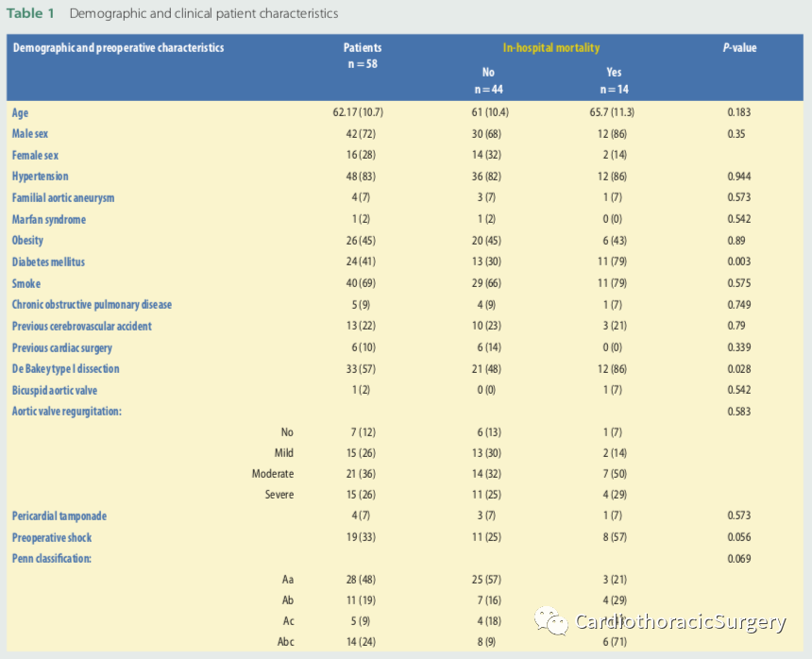Select '16 (28)' in the Female sex row
The width and height of the screenshot is (812, 659).
pyautogui.click(x=361, y=155)
